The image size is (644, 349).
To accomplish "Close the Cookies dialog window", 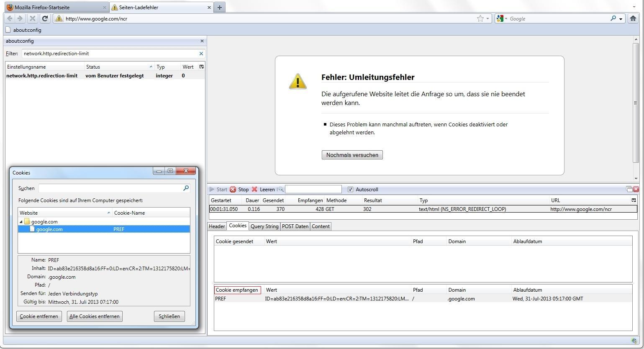I will [186, 171].
